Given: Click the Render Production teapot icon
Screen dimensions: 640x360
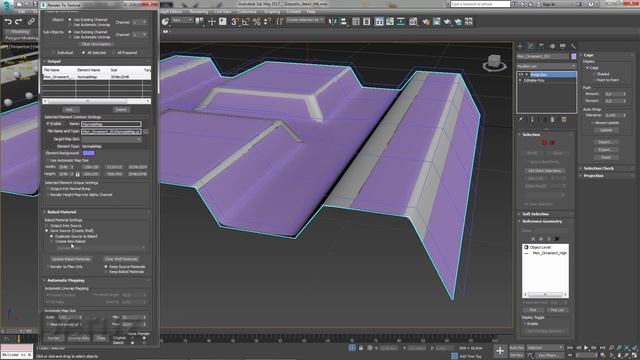Looking at the screenshot, I should point(447,22).
